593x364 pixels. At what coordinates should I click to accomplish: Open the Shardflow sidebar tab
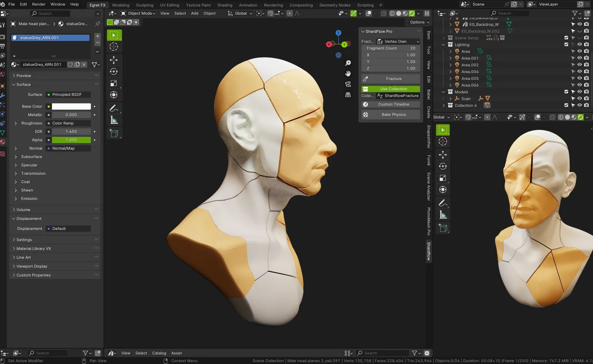click(428, 250)
